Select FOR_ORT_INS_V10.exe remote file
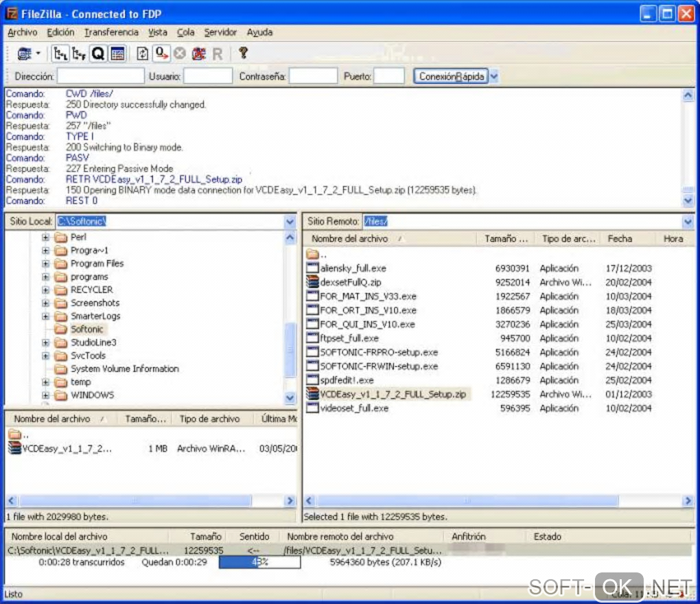This screenshot has height=604, width=700. click(x=368, y=310)
